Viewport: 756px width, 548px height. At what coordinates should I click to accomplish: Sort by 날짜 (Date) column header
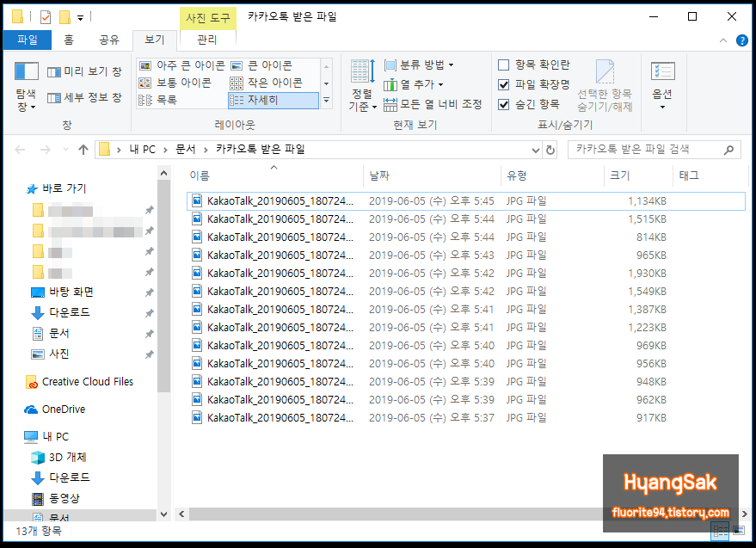click(432, 176)
